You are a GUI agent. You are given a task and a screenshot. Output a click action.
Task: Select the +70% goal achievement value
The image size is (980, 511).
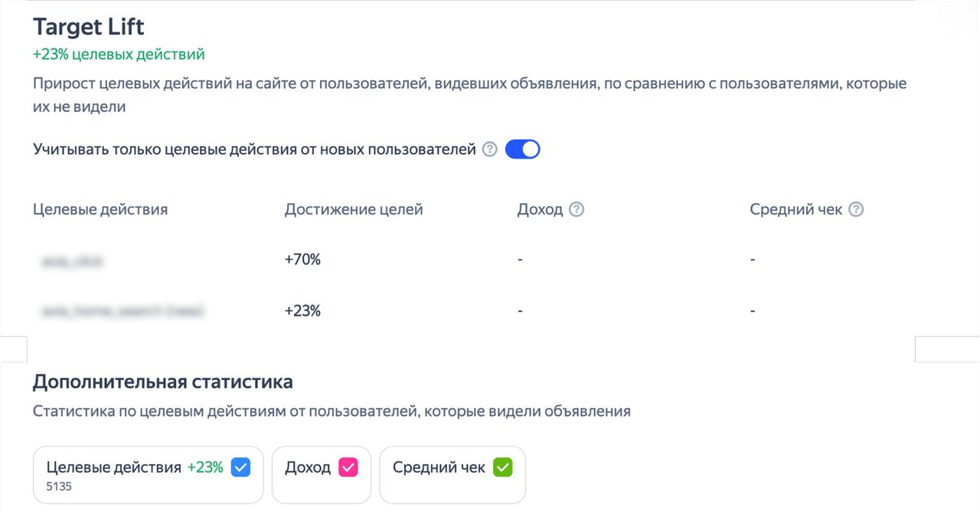302,260
